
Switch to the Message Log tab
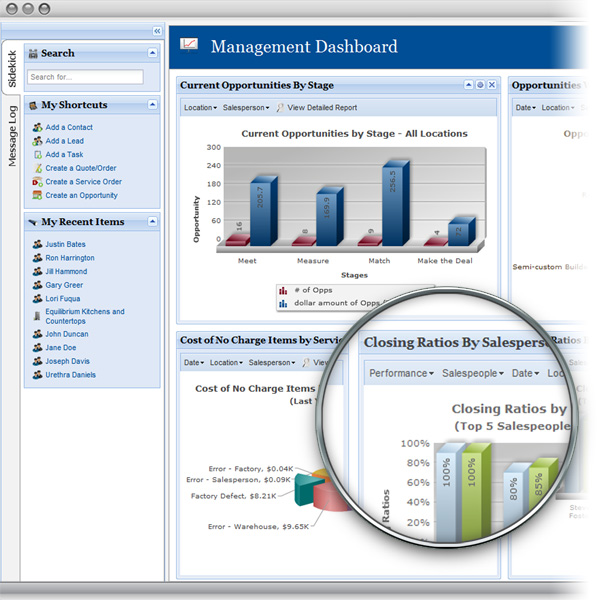12,136
